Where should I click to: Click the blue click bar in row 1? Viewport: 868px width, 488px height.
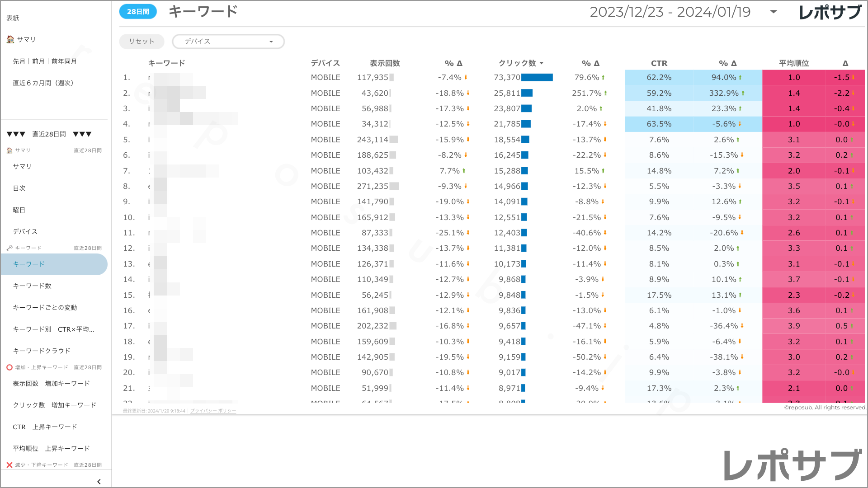point(537,78)
